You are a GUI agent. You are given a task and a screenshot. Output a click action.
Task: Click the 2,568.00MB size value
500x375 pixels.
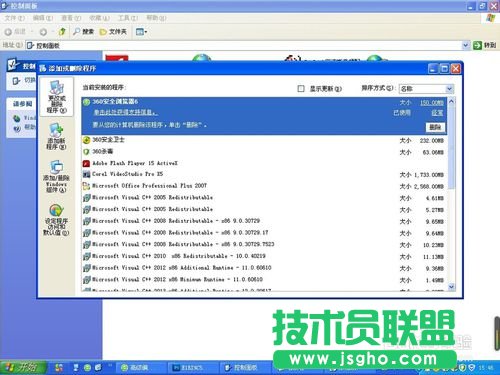[429, 186]
